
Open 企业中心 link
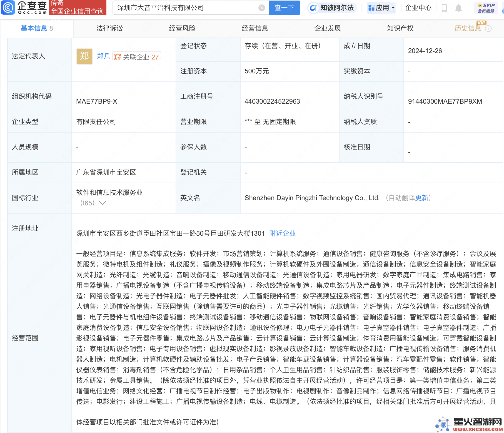click(418, 8)
